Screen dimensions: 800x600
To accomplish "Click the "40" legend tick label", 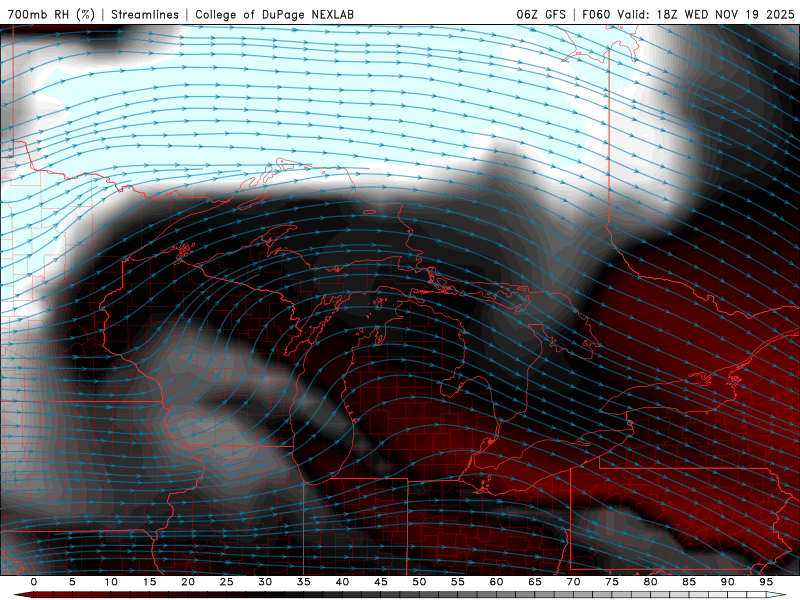I will [x=342, y=582].
